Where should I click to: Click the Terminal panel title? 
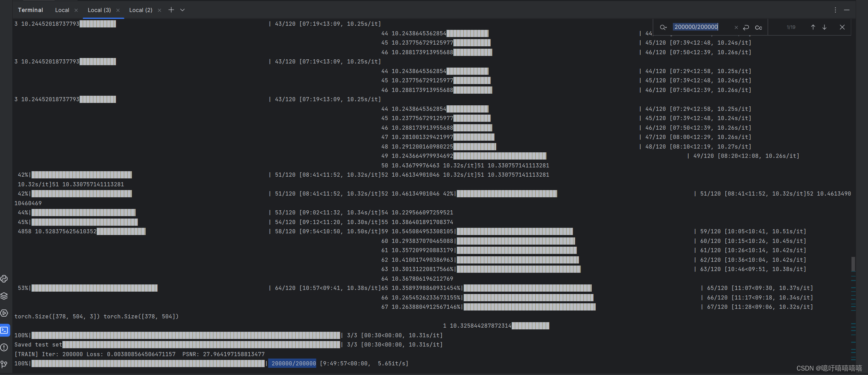click(x=30, y=10)
